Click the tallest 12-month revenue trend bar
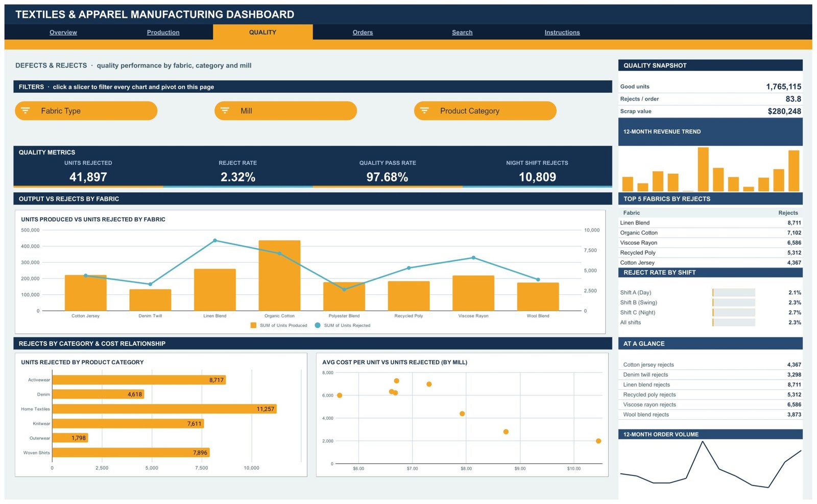 coord(703,169)
